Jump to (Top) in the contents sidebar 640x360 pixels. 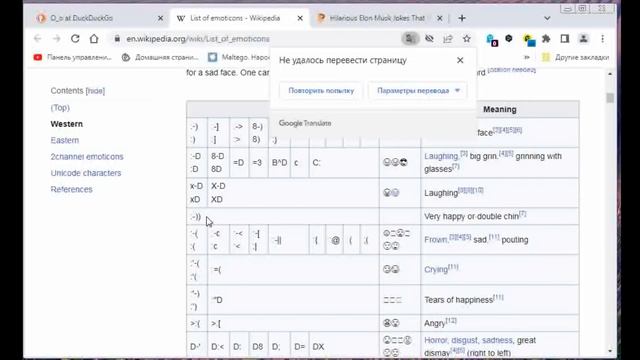(x=60, y=107)
